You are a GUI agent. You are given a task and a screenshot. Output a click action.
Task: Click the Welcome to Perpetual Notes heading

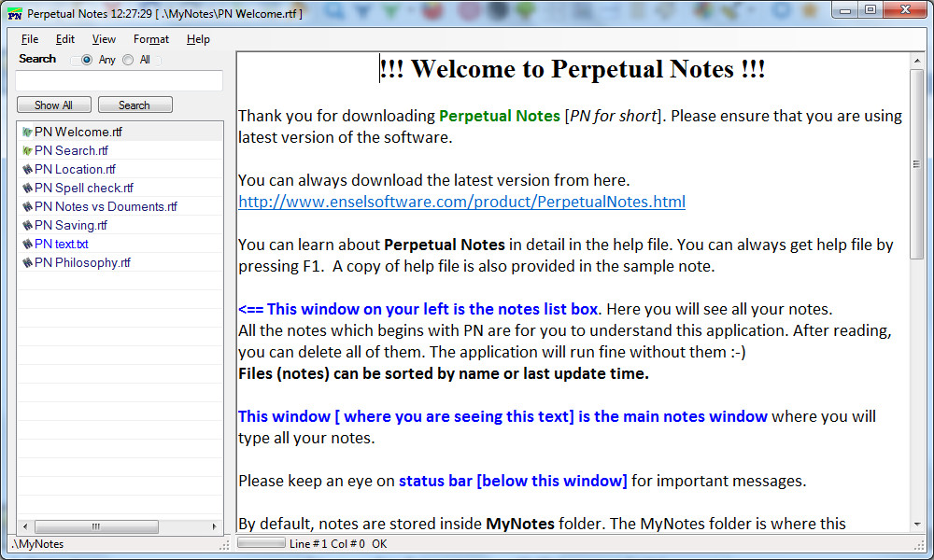point(573,69)
